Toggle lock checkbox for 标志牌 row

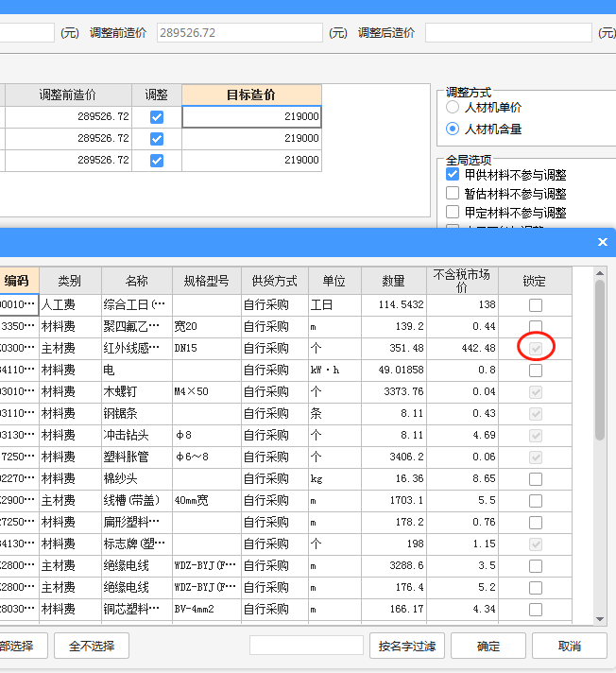point(536,544)
